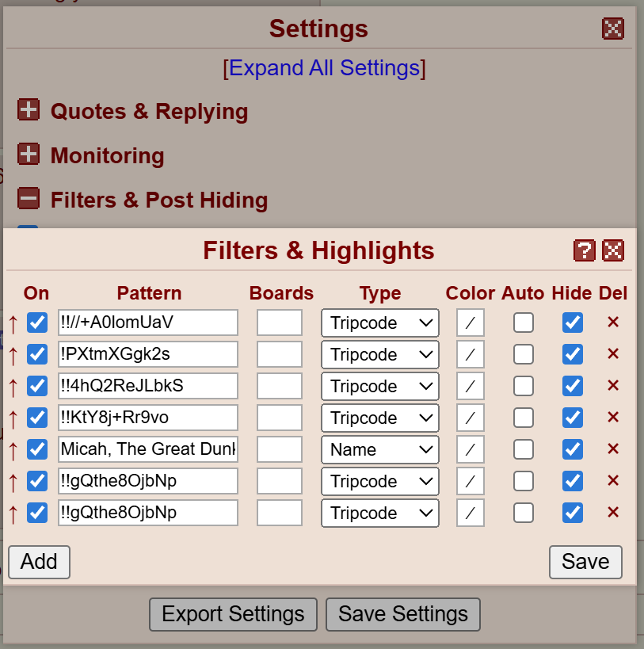Viewport: 644px width, 649px height.
Task: Open the Type dropdown for !!KtY8j+Rr9vo
Action: [x=379, y=418]
